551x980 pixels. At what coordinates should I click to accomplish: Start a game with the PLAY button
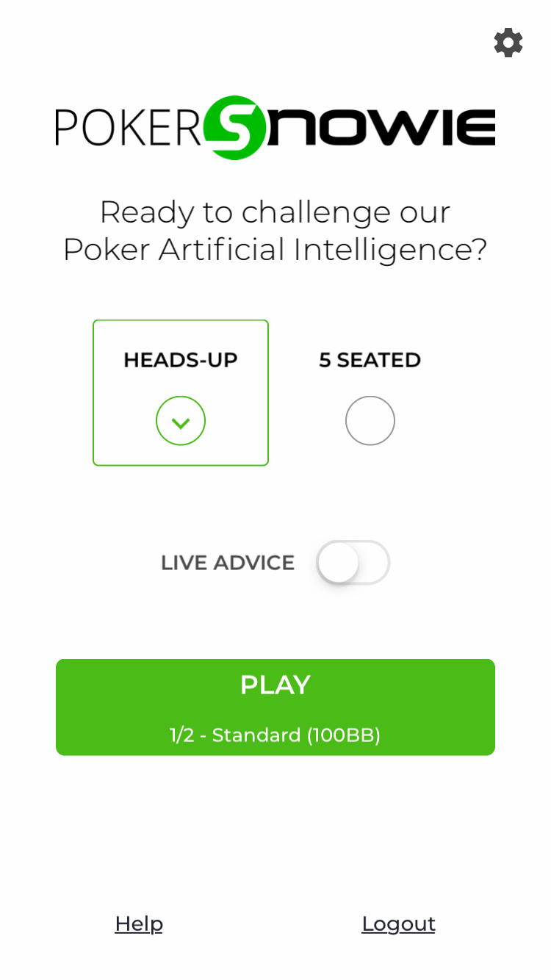[275, 707]
